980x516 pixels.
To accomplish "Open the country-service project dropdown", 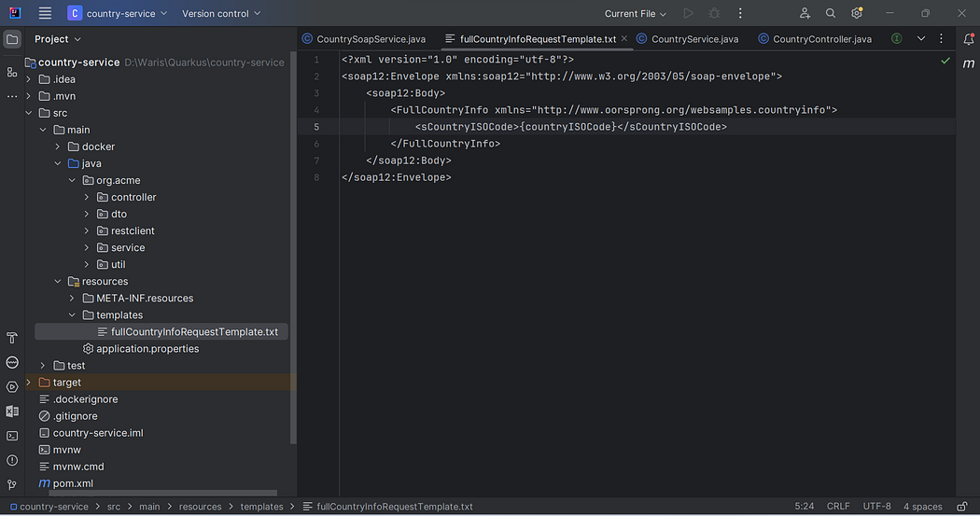I will click(118, 13).
